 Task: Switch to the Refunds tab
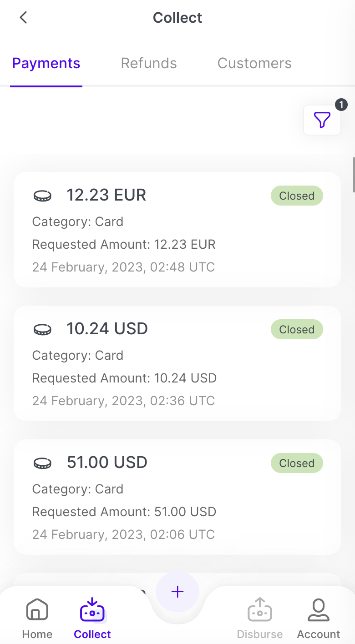[149, 63]
